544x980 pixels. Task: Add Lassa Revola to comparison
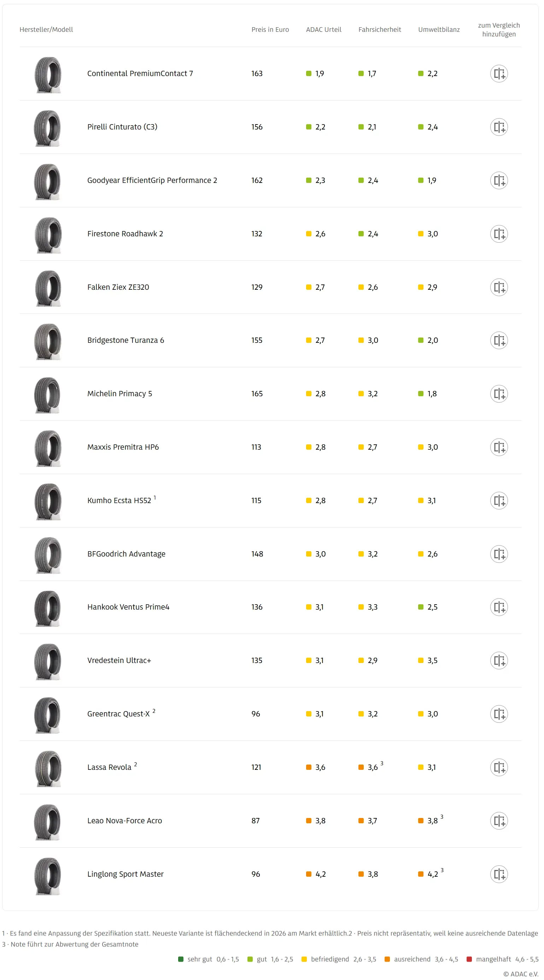498,767
